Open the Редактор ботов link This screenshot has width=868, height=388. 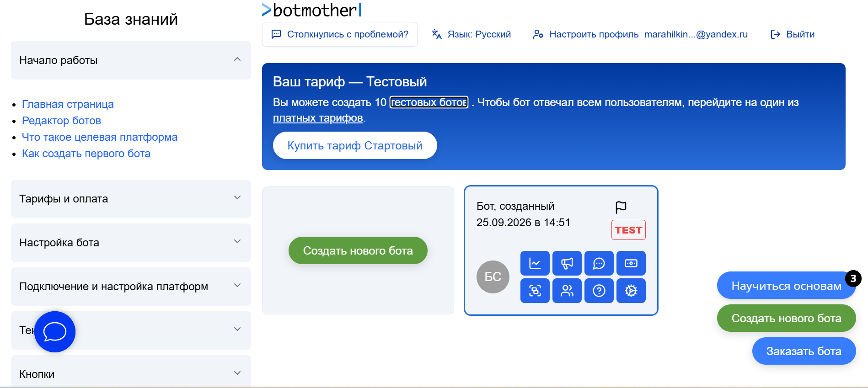click(61, 121)
